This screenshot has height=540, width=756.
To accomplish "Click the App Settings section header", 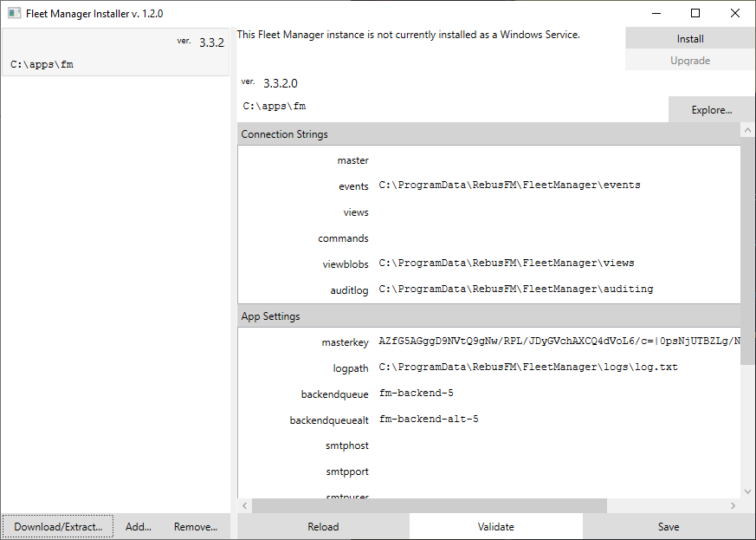I will 489,316.
